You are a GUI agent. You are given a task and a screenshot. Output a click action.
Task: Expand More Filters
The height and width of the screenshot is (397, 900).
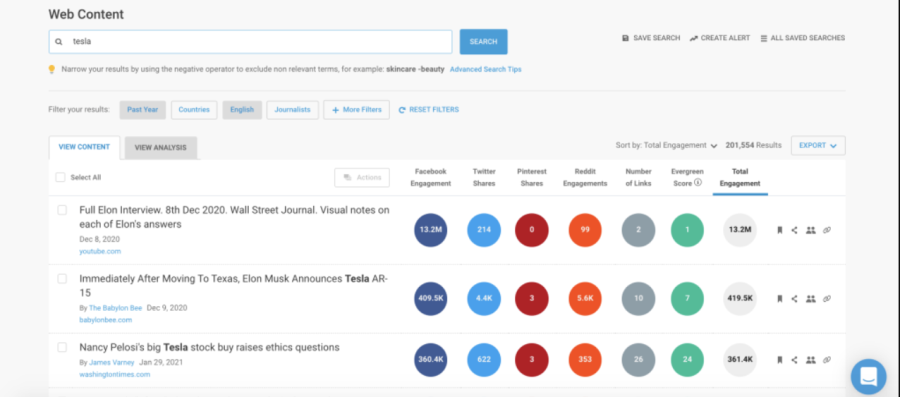(356, 110)
